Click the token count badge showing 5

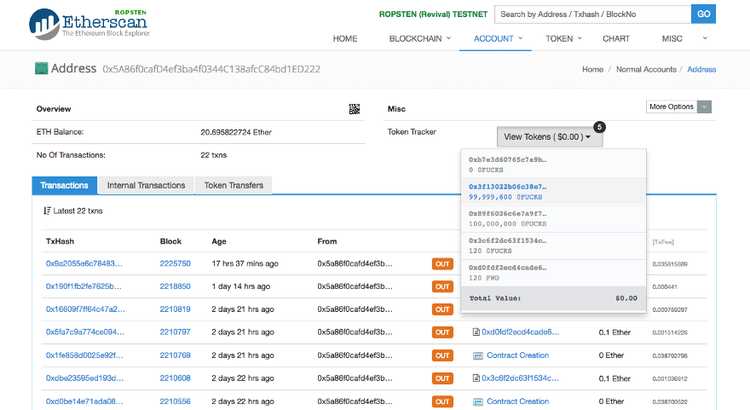tap(599, 127)
